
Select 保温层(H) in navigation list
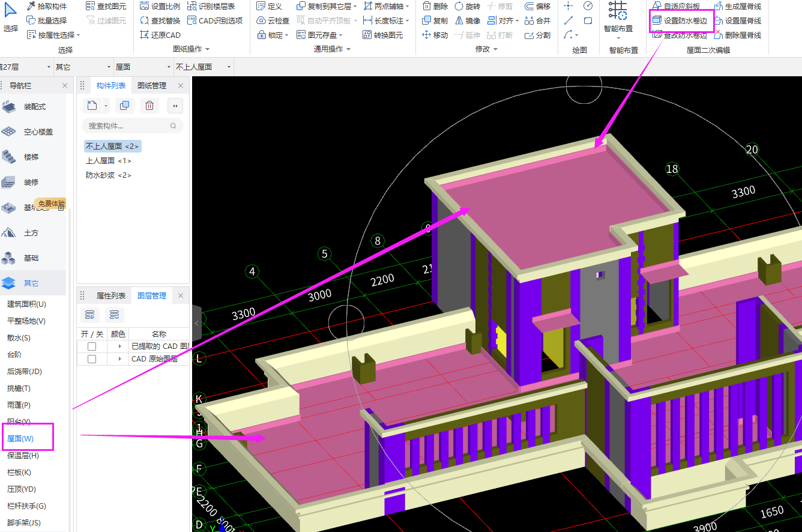[x=23, y=456]
